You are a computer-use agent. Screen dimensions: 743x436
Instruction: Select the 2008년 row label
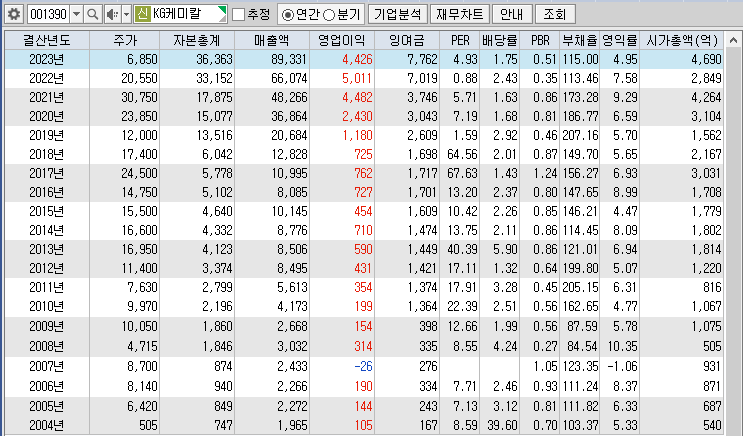(46, 346)
